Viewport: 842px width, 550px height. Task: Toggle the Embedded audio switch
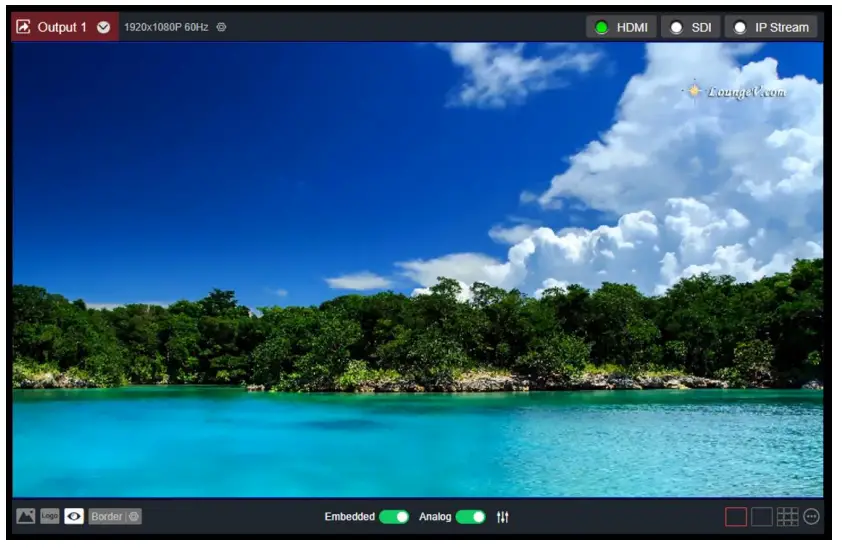tap(394, 517)
